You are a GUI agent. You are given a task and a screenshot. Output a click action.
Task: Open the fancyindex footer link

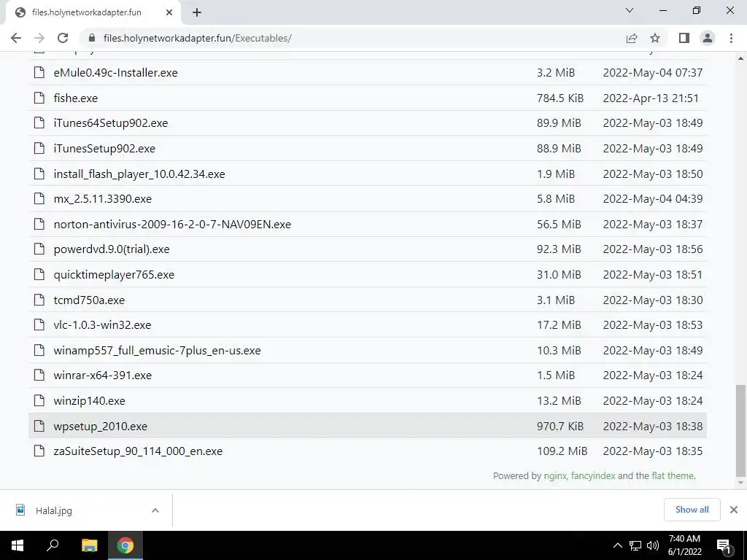coord(592,475)
